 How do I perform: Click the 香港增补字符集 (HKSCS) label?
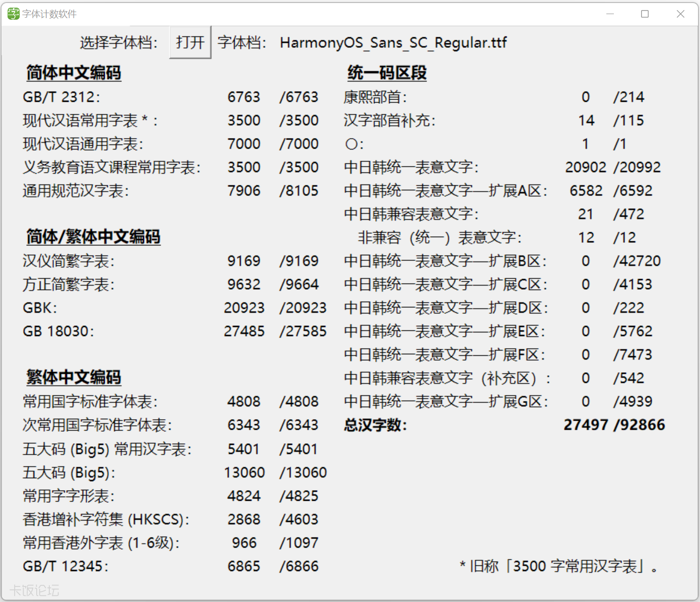[x=106, y=519]
